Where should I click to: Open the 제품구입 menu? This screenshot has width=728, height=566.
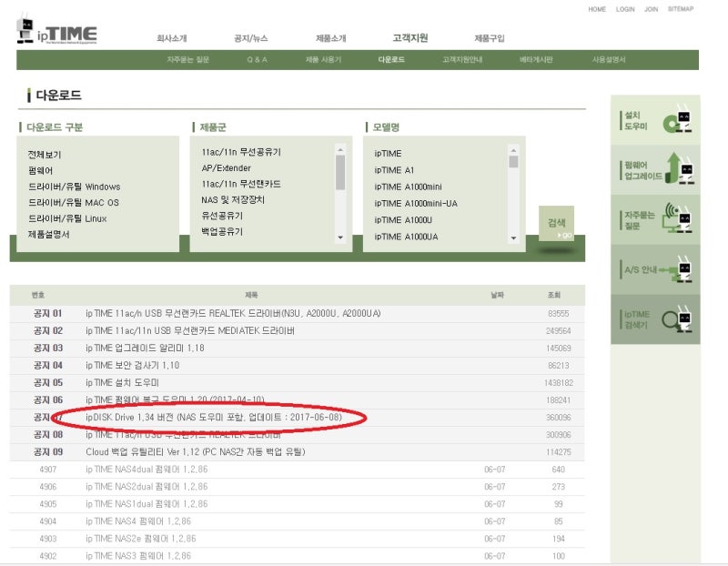pos(490,38)
